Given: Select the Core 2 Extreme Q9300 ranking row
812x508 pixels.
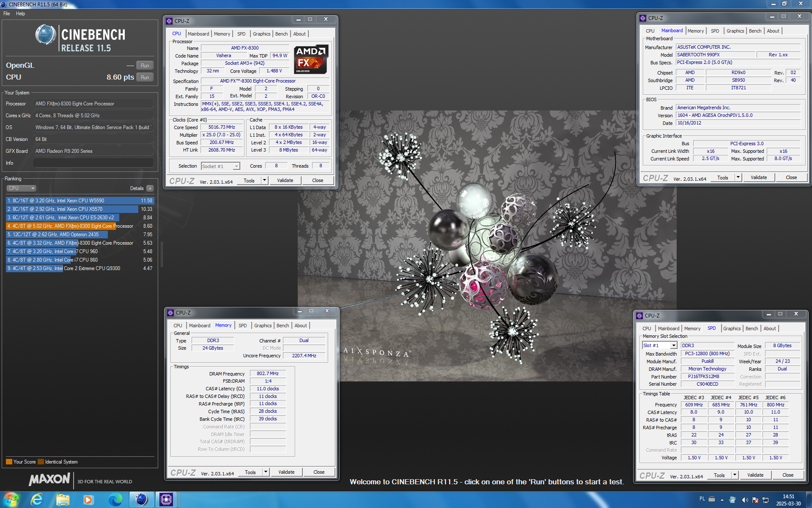Looking at the screenshot, I should (x=80, y=268).
